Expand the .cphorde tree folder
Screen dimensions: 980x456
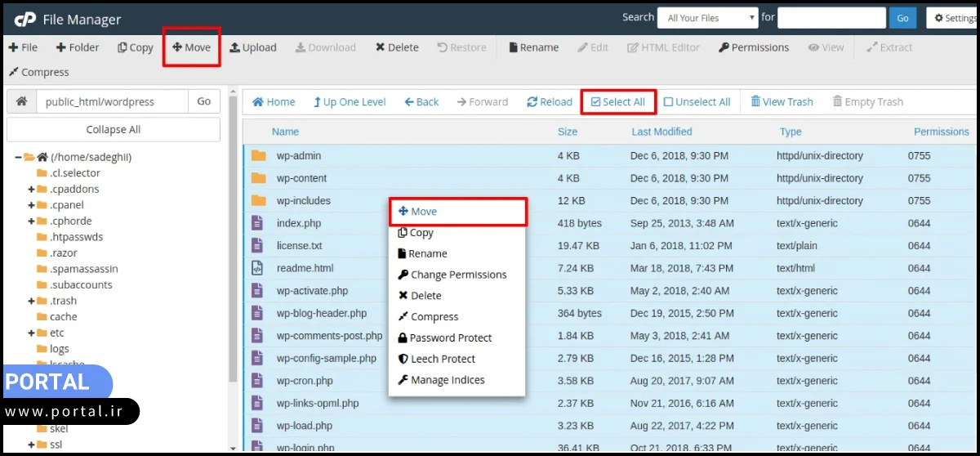coord(31,221)
